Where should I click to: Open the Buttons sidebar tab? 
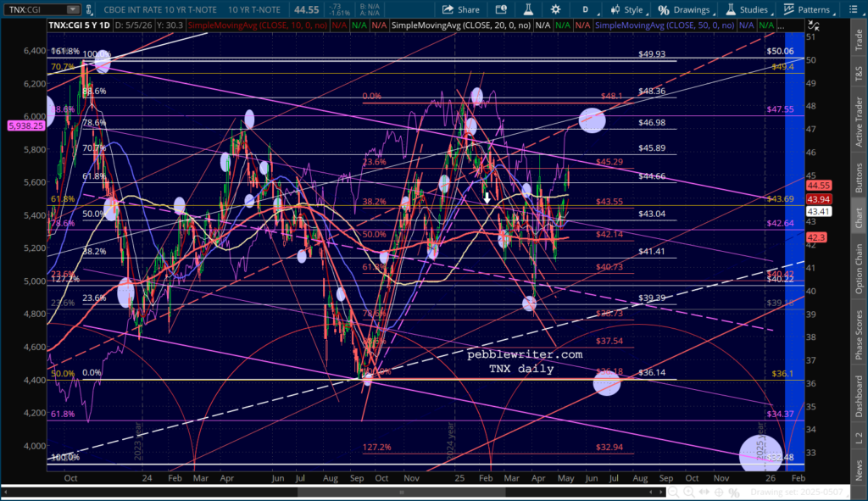(859, 178)
